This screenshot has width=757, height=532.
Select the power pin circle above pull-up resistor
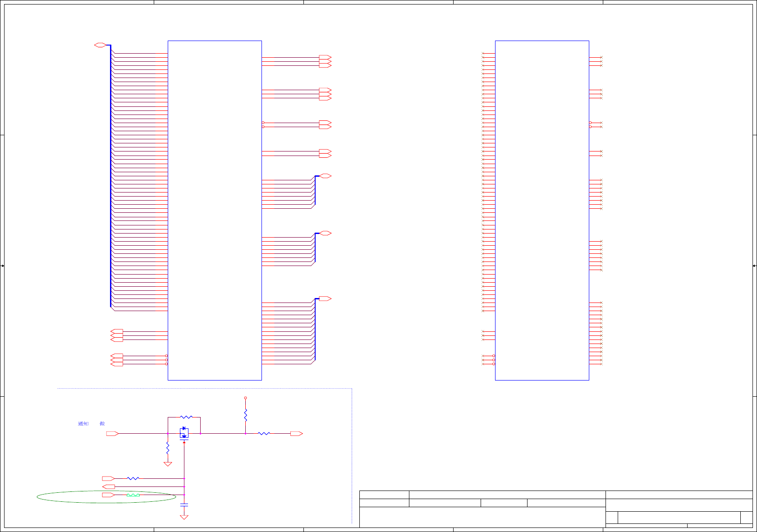[245, 398]
